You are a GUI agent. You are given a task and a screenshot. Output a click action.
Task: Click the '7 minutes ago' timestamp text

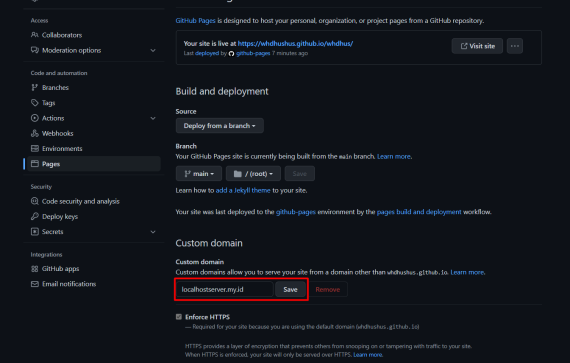pyautogui.click(x=290, y=53)
